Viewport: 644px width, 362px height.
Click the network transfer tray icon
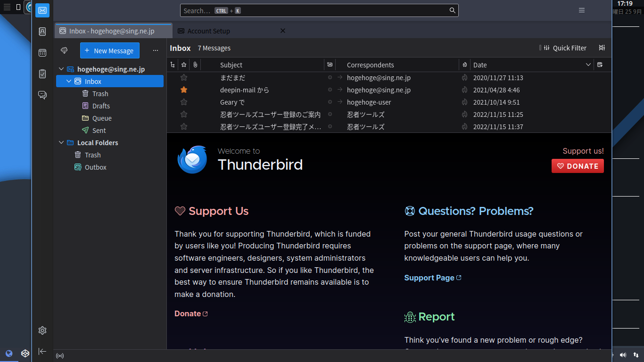(636, 355)
